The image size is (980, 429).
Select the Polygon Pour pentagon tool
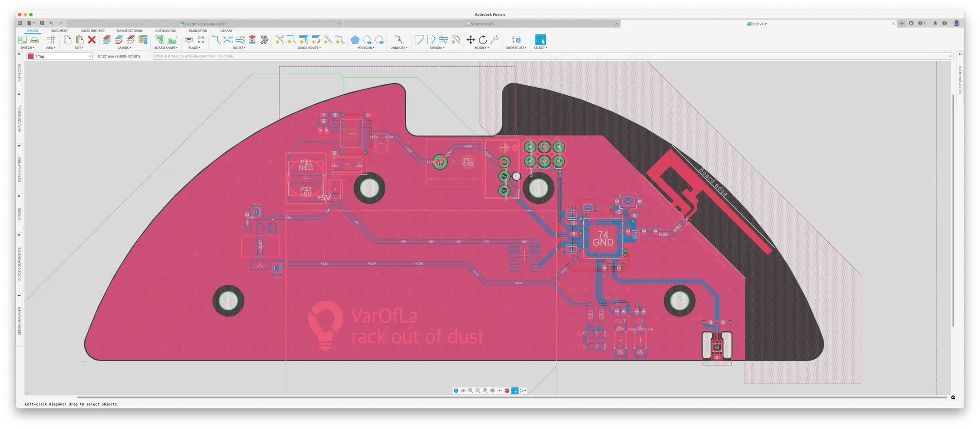coord(355,40)
